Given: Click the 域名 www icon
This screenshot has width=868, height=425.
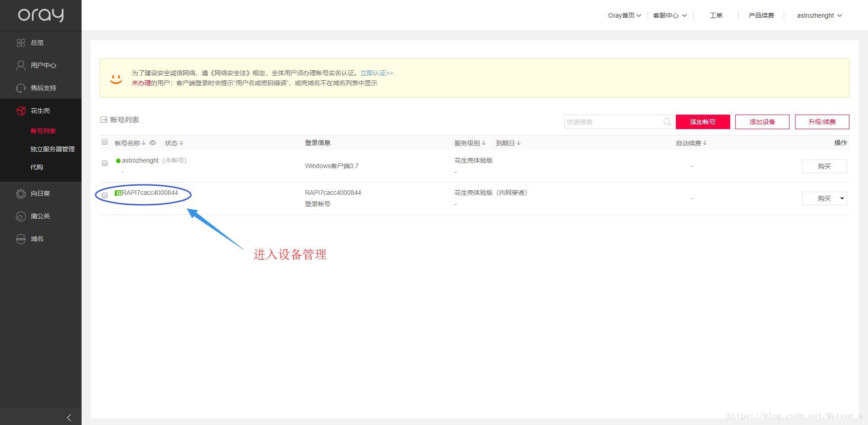Looking at the screenshot, I should [21, 239].
